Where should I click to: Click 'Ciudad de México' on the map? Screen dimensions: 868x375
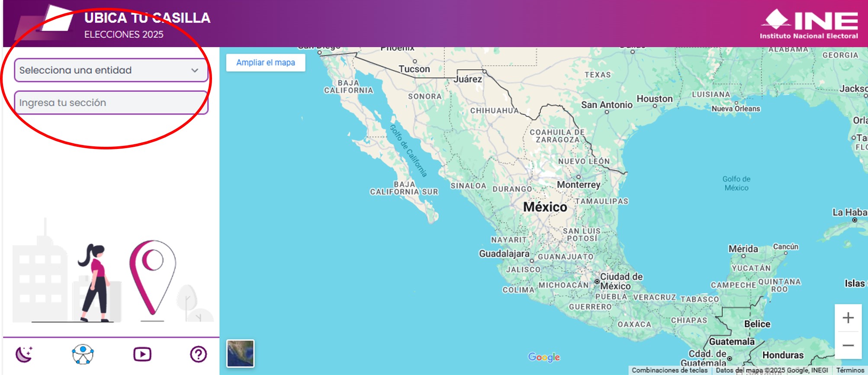[621, 281]
